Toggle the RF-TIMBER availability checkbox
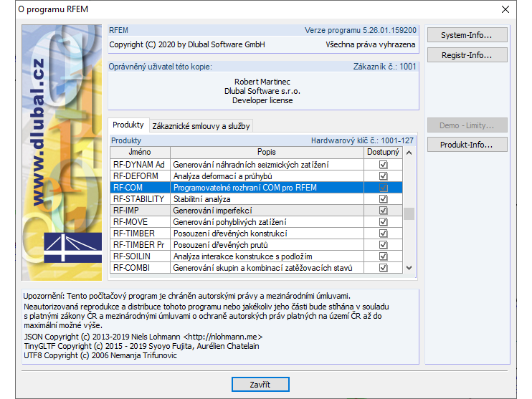 point(383,234)
